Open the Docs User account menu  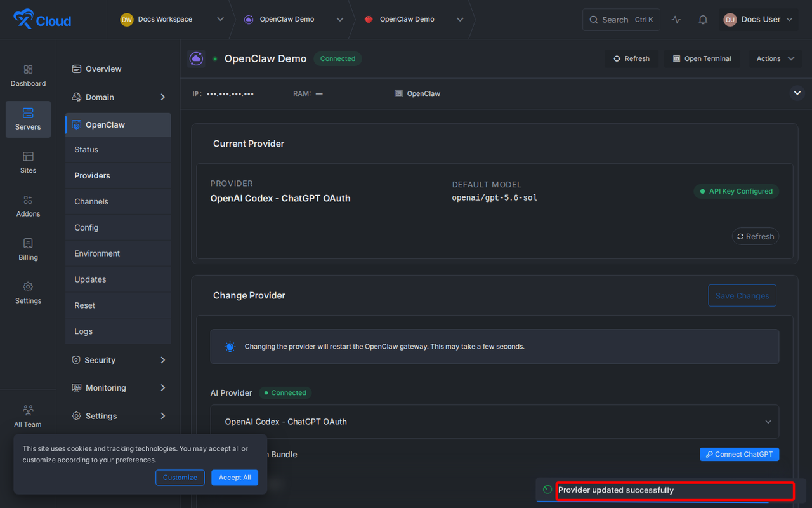tap(760, 20)
